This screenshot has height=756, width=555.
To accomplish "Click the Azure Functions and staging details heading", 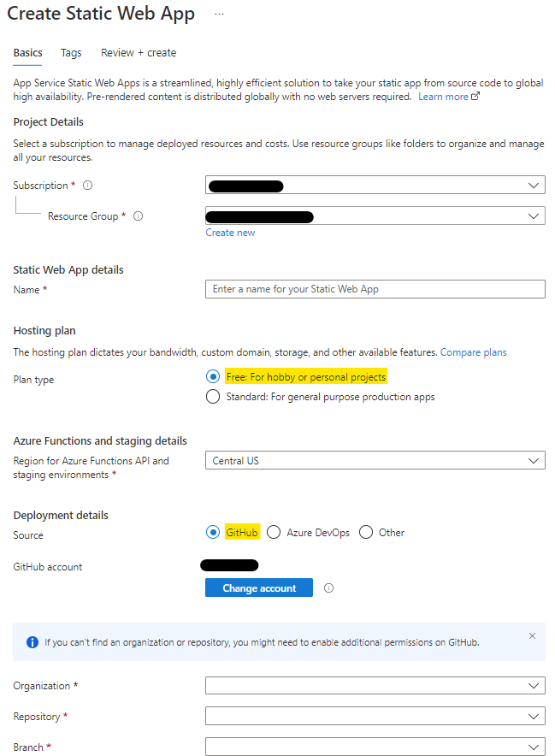I will tap(100, 441).
